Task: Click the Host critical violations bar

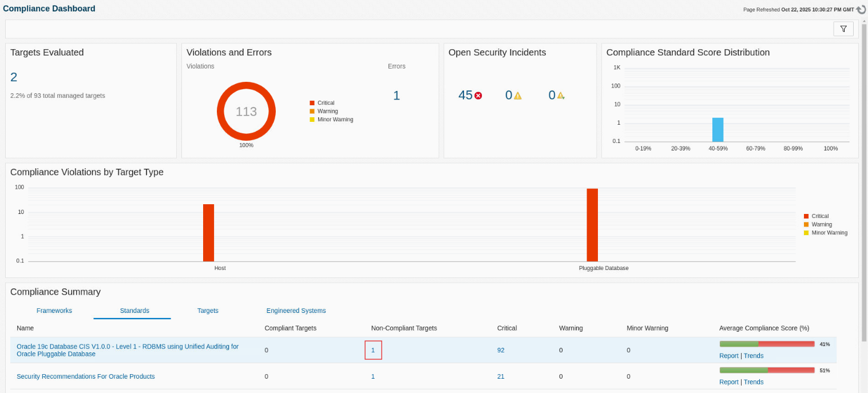Action: tap(208, 232)
